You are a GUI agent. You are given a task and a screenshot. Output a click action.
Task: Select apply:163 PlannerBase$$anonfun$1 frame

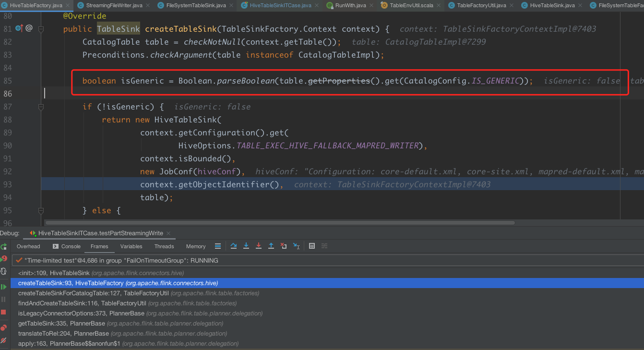point(327,343)
